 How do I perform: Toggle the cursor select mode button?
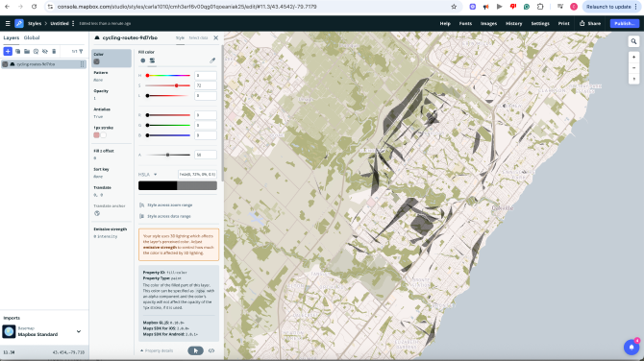195,350
